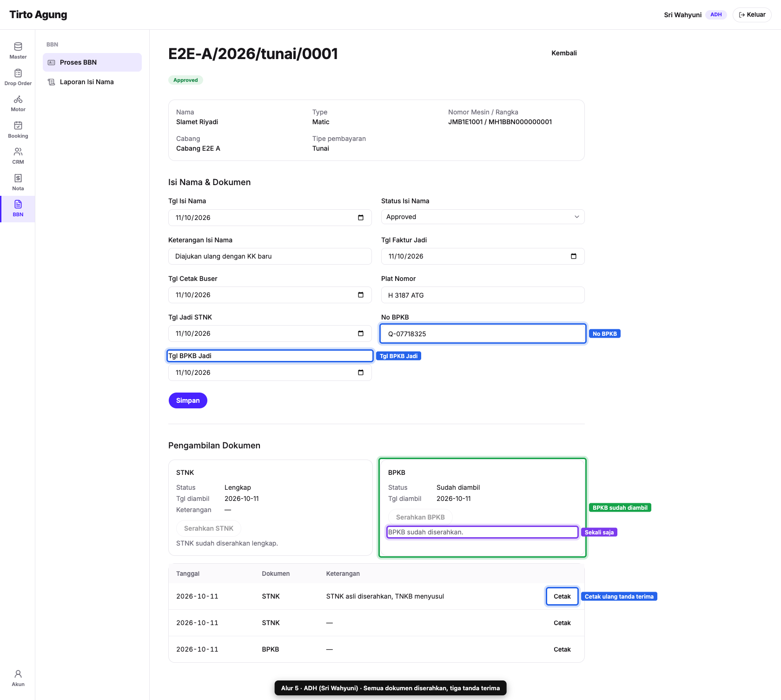
Task: Open Proses BBN menu item
Action: pyautogui.click(x=92, y=62)
